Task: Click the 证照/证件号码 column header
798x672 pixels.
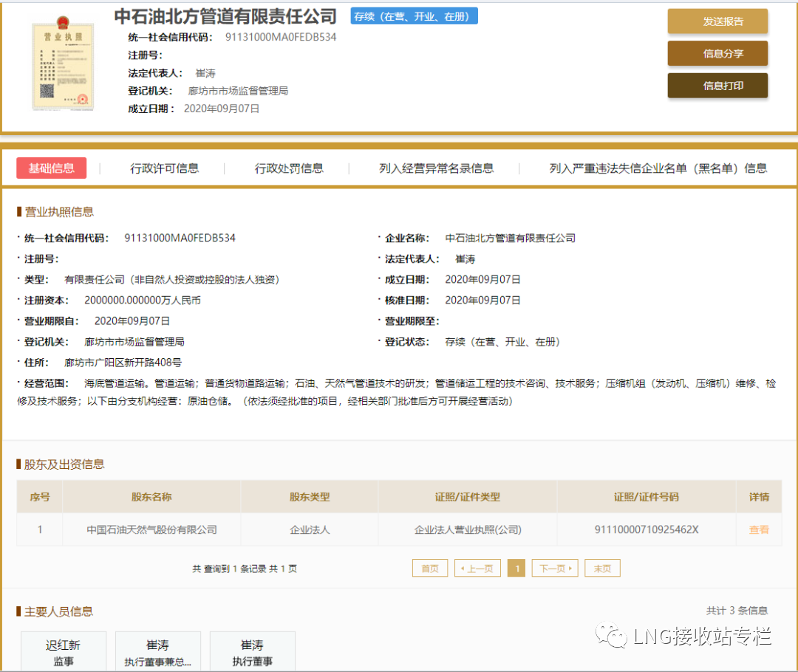Action: (x=647, y=497)
